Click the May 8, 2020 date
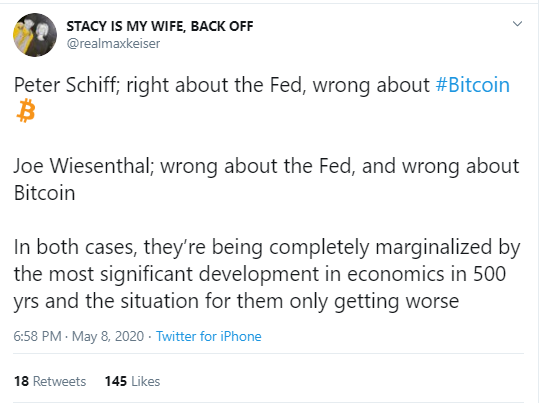The height and width of the screenshot is (403, 540). click(107, 336)
